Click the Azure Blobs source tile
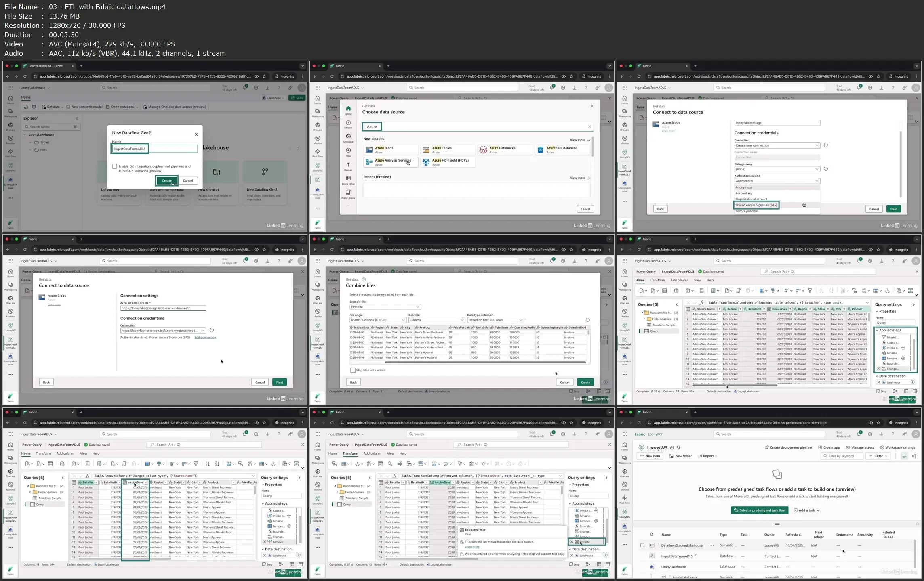924x581 pixels. point(390,150)
